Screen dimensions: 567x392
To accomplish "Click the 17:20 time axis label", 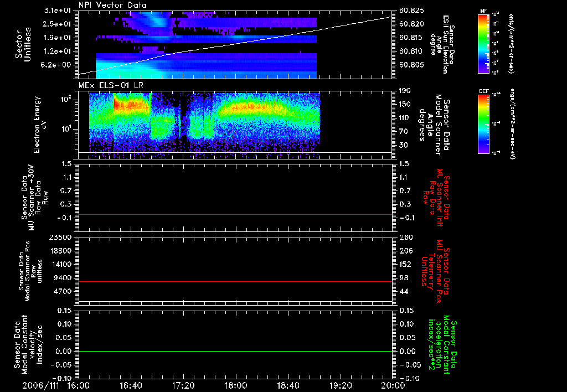I will pyautogui.click(x=183, y=385).
